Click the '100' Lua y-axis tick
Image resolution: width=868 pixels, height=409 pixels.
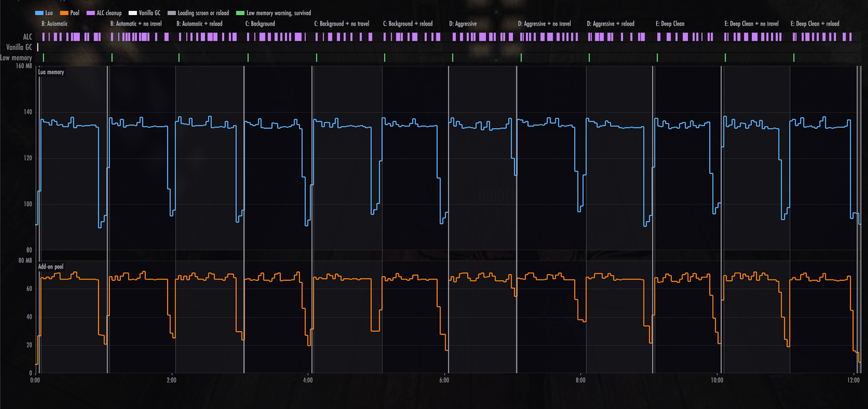tap(28, 205)
